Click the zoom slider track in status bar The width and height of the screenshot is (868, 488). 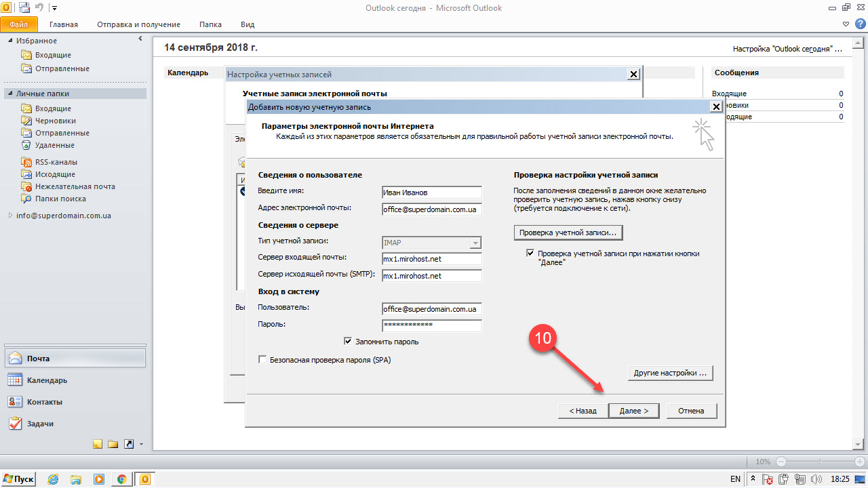[819, 462]
